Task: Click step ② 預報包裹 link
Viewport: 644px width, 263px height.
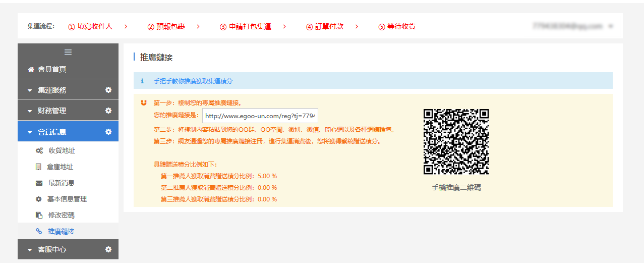Action: (166, 26)
